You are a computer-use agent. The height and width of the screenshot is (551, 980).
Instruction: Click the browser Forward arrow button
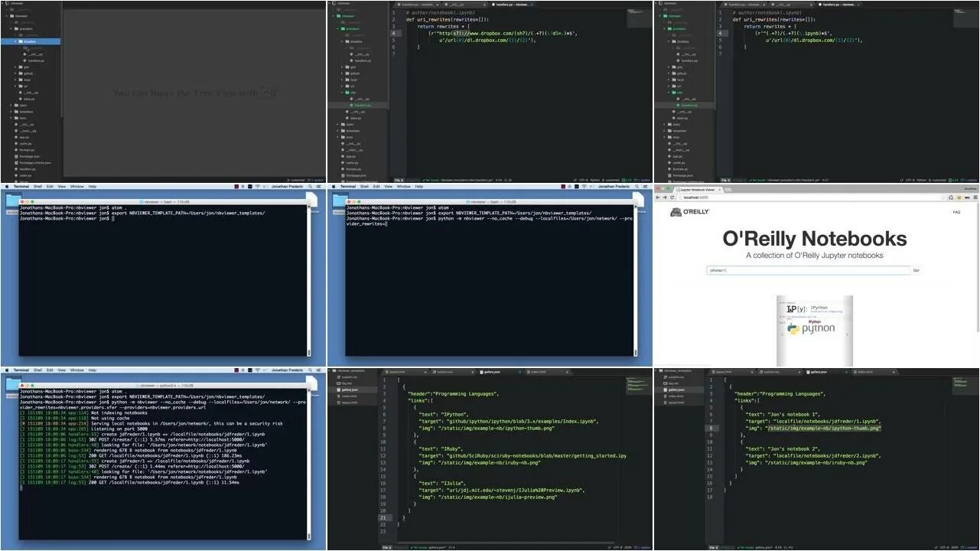665,197
